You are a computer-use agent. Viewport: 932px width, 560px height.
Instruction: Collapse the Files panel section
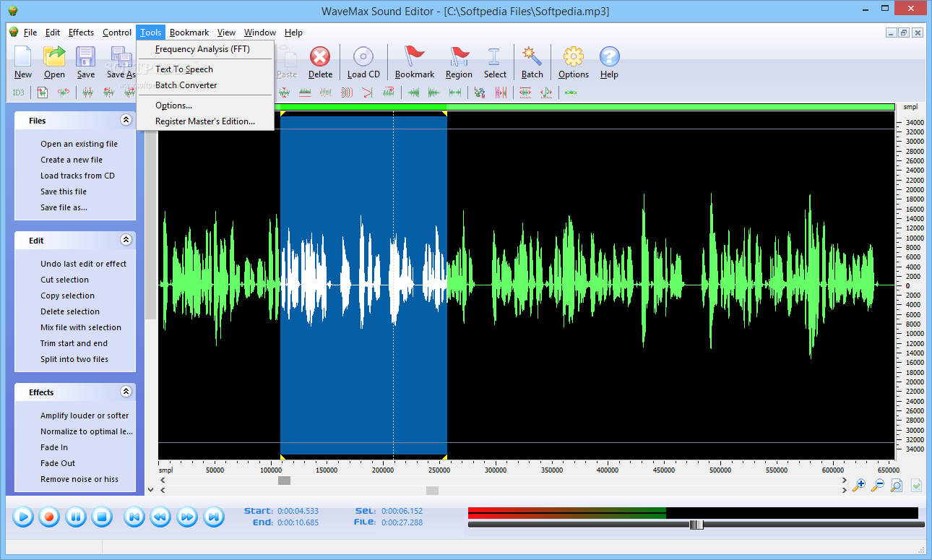pos(126,120)
